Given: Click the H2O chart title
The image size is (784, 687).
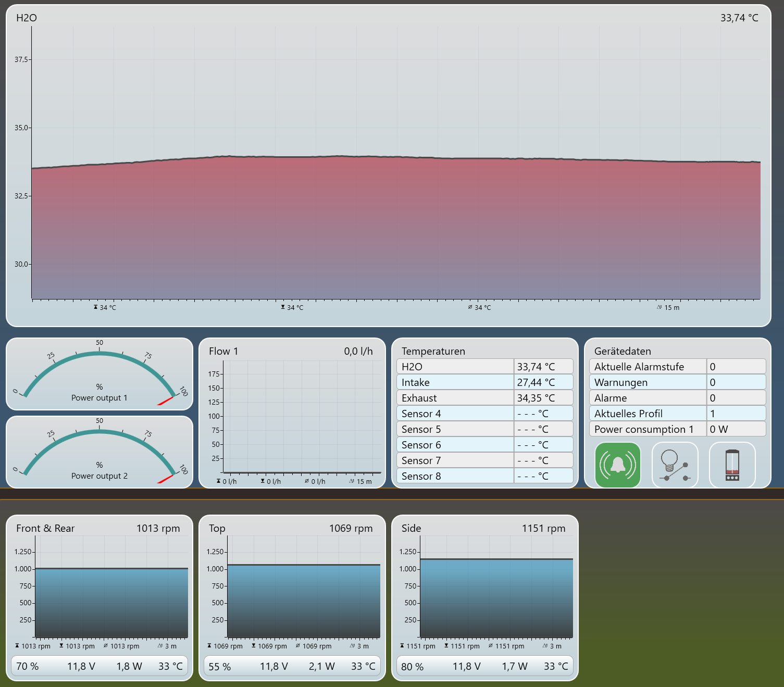Looking at the screenshot, I should tap(27, 18).
